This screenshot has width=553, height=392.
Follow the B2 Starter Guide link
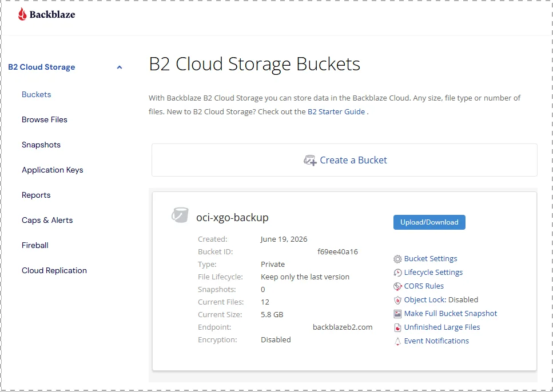(x=336, y=112)
